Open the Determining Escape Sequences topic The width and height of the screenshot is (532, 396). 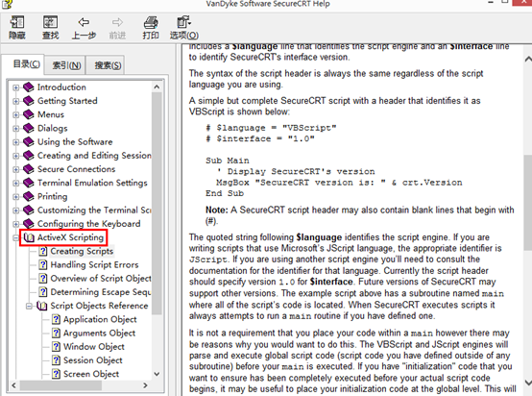pos(101,292)
